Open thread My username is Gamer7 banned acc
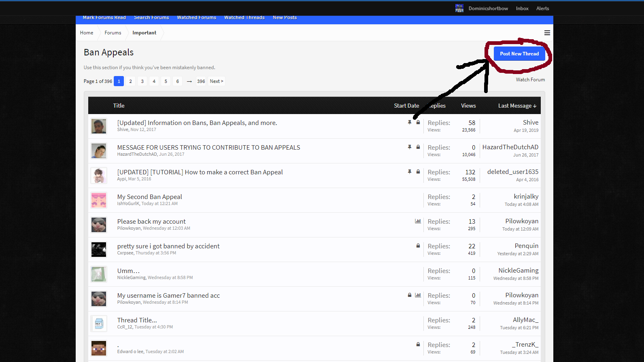644x362 pixels. click(x=168, y=296)
